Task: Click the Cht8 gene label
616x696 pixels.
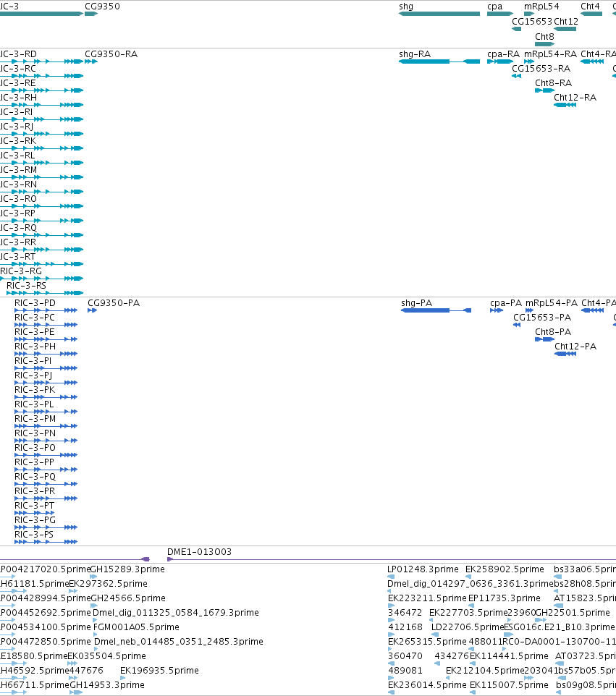Action: [x=544, y=36]
